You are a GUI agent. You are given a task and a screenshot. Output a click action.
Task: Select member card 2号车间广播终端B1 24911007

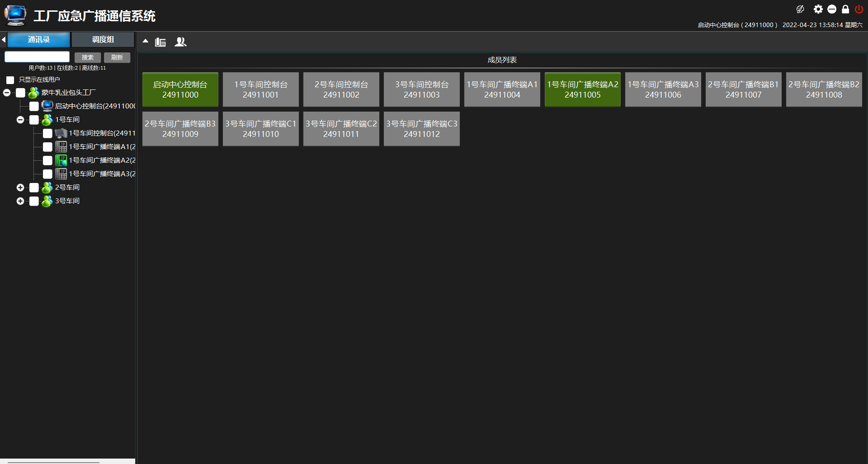pos(744,89)
